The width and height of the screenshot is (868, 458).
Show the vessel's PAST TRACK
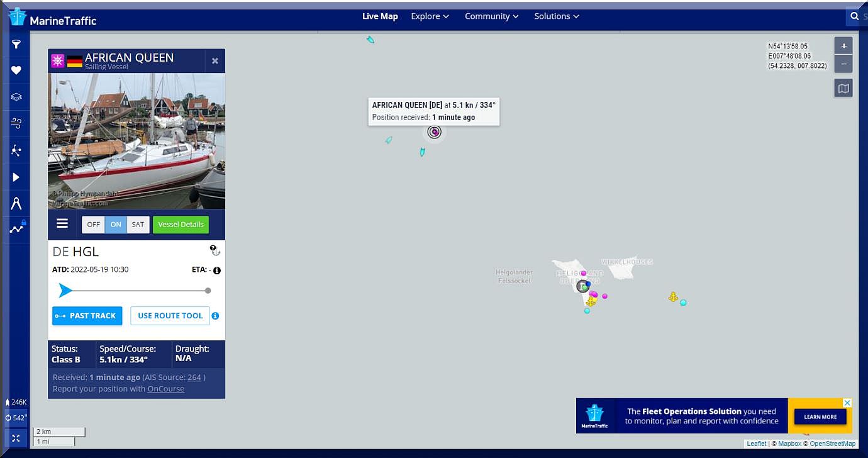[87, 316]
